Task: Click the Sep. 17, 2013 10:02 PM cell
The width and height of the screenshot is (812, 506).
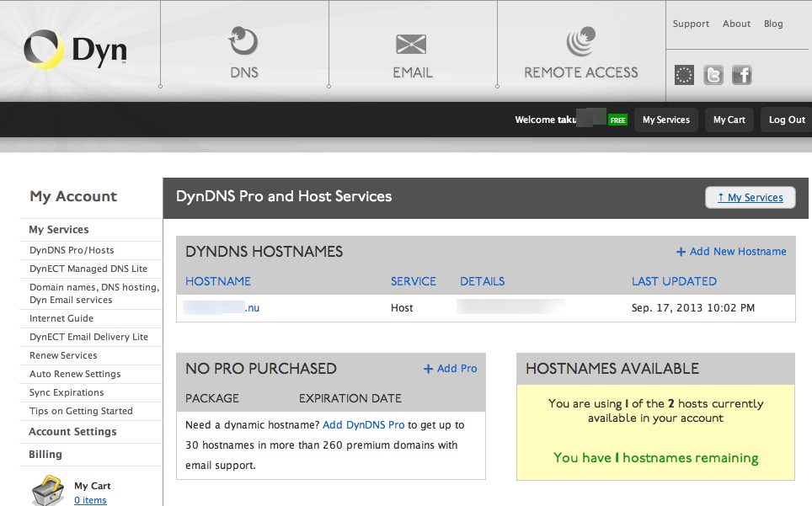Action: click(x=693, y=308)
